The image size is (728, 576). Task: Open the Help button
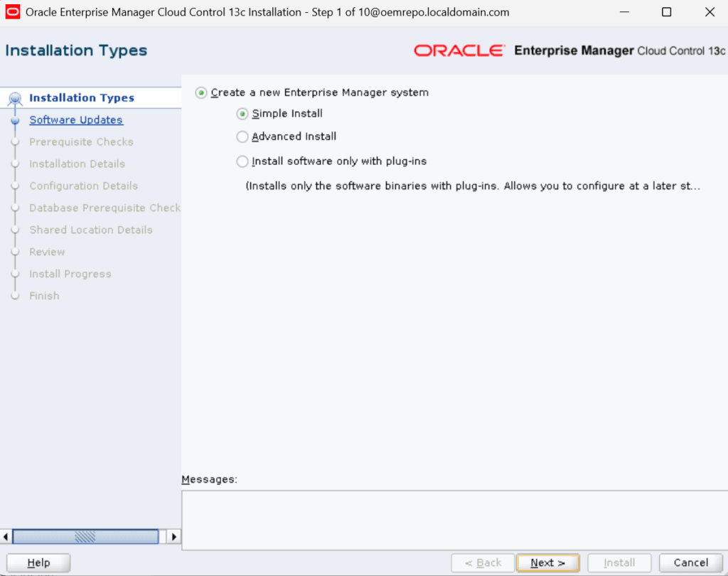coord(38,562)
